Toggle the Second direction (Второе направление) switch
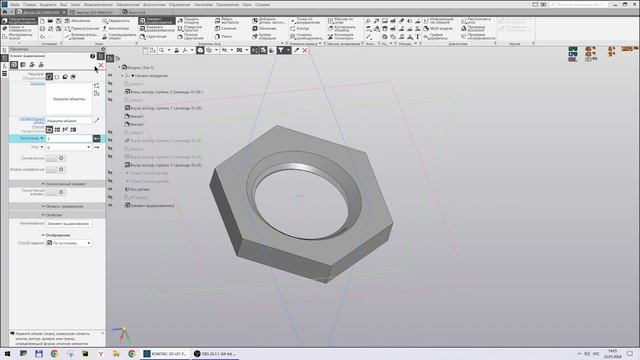 (56, 169)
